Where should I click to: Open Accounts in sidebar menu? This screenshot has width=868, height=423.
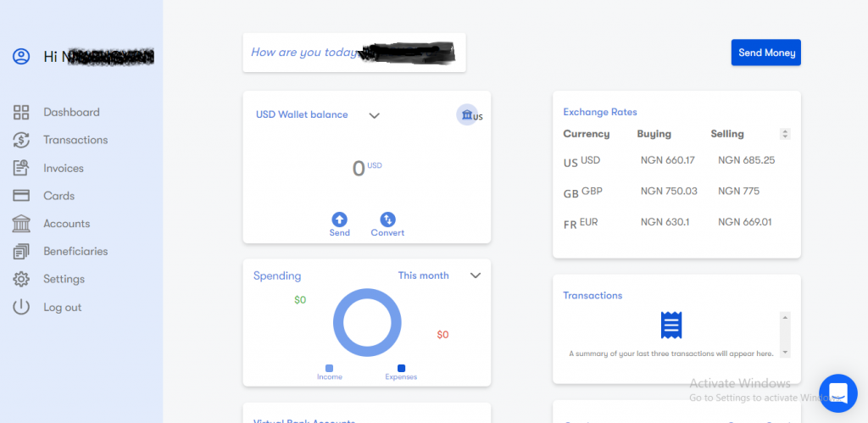66,224
